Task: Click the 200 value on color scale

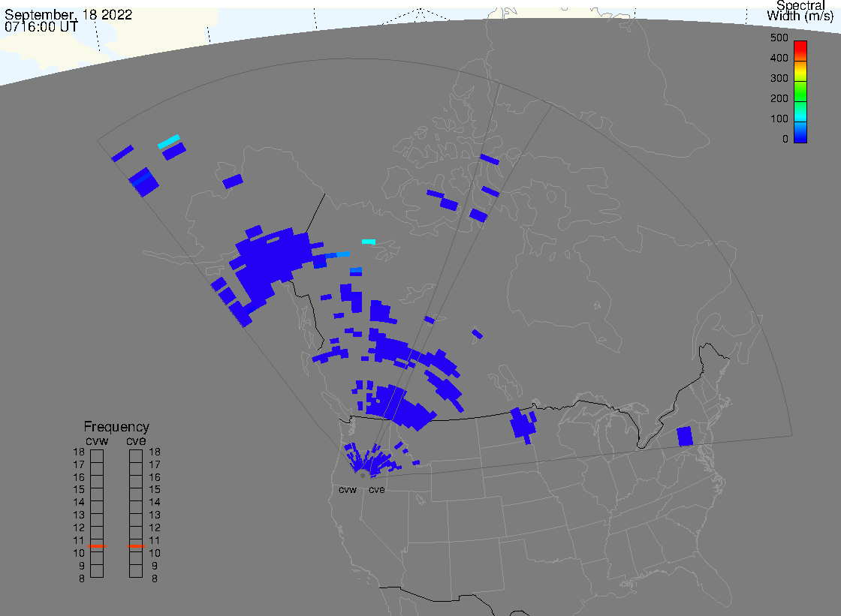Action: click(779, 98)
